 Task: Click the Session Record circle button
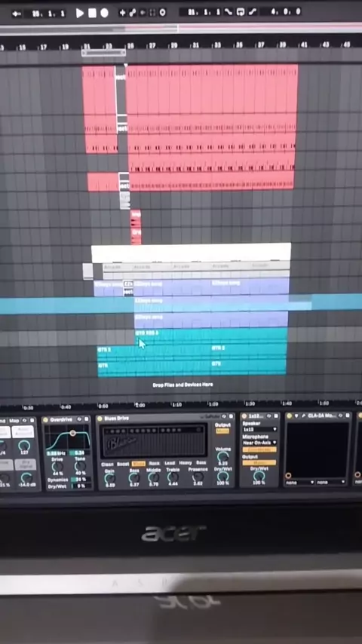point(163,13)
